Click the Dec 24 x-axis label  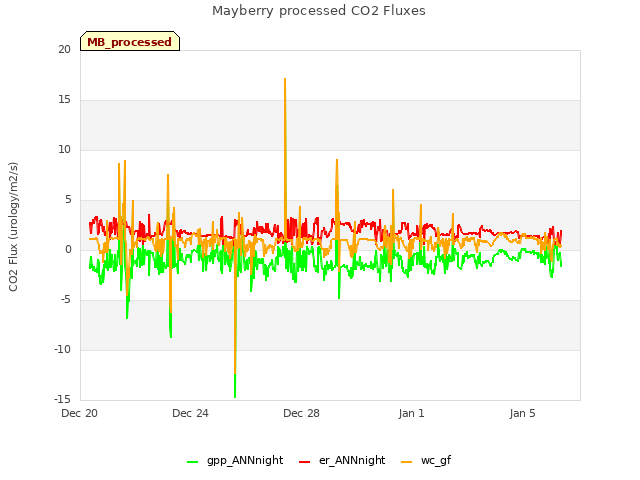pos(190,413)
